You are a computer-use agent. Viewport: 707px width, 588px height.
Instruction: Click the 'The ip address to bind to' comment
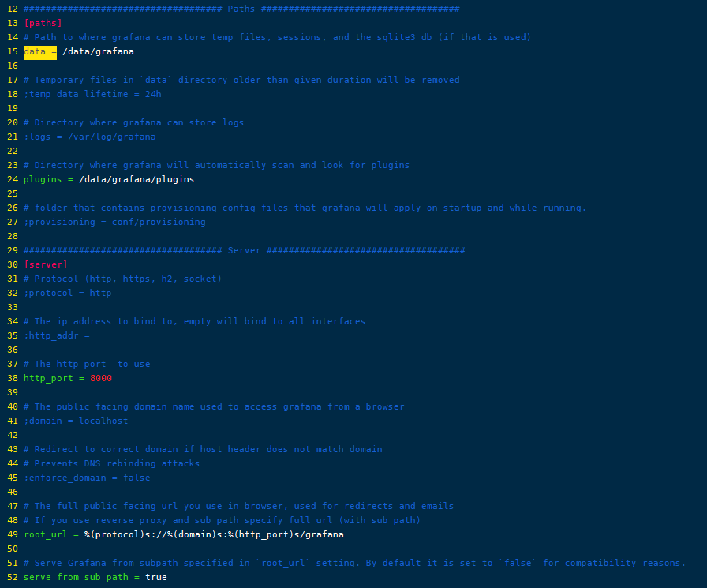point(194,321)
